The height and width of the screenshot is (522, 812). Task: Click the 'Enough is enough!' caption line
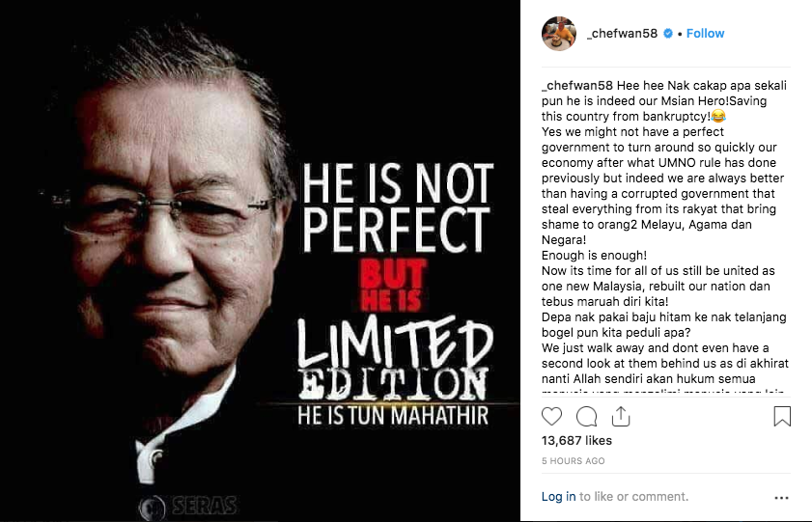coord(594,256)
